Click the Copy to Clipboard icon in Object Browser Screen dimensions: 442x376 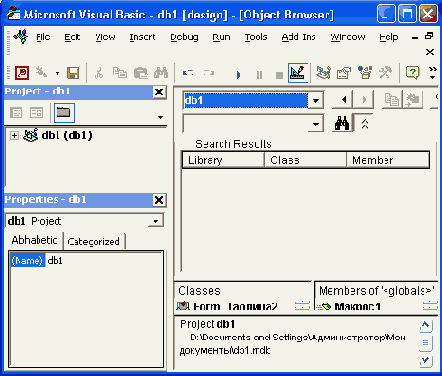point(391,99)
